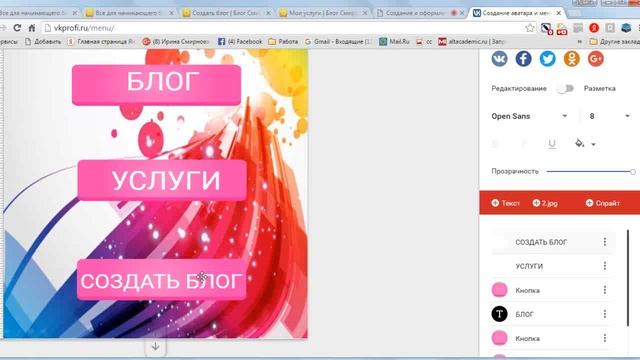This screenshot has height=360, width=640.
Task: Share via the Facebook icon
Action: coord(523,59)
